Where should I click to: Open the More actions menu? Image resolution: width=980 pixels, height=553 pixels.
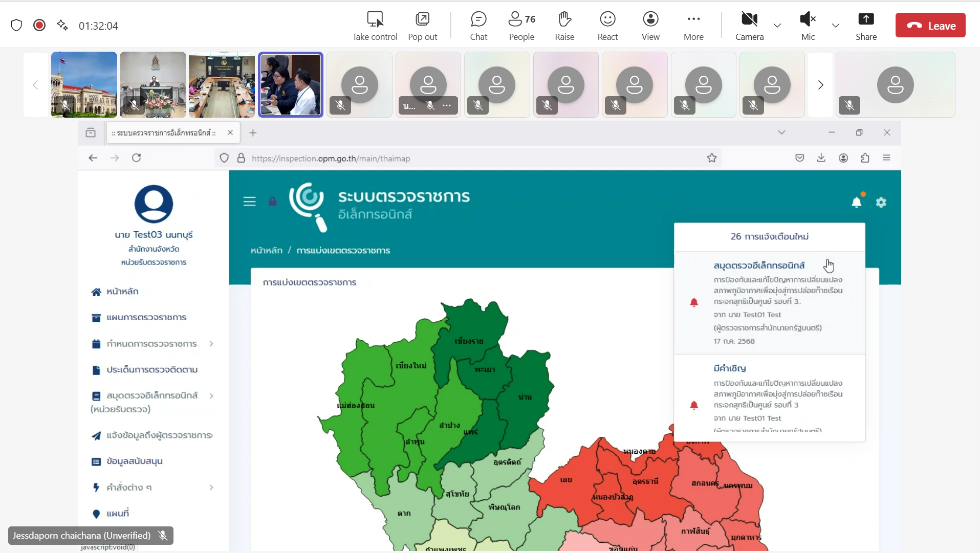[693, 26]
